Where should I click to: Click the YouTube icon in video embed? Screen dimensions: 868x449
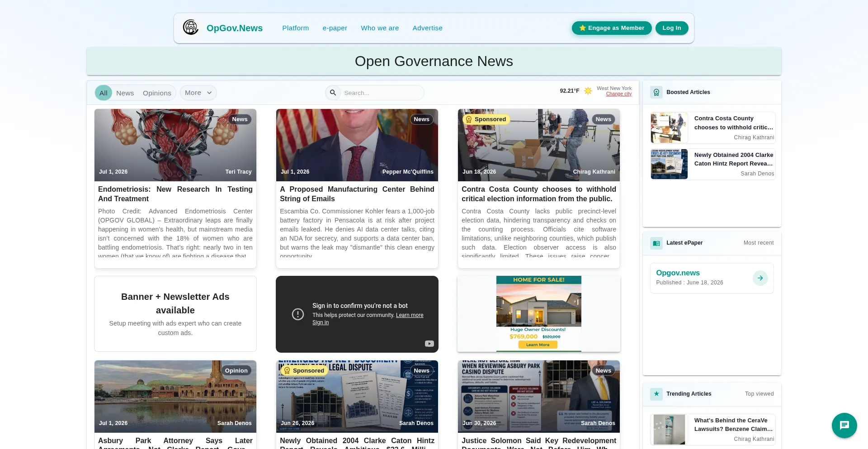(x=429, y=344)
